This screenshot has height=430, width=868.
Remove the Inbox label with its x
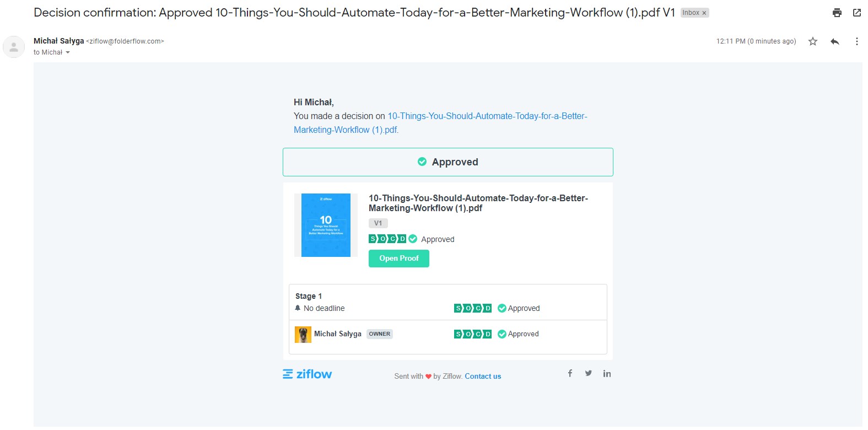[x=704, y=13]
